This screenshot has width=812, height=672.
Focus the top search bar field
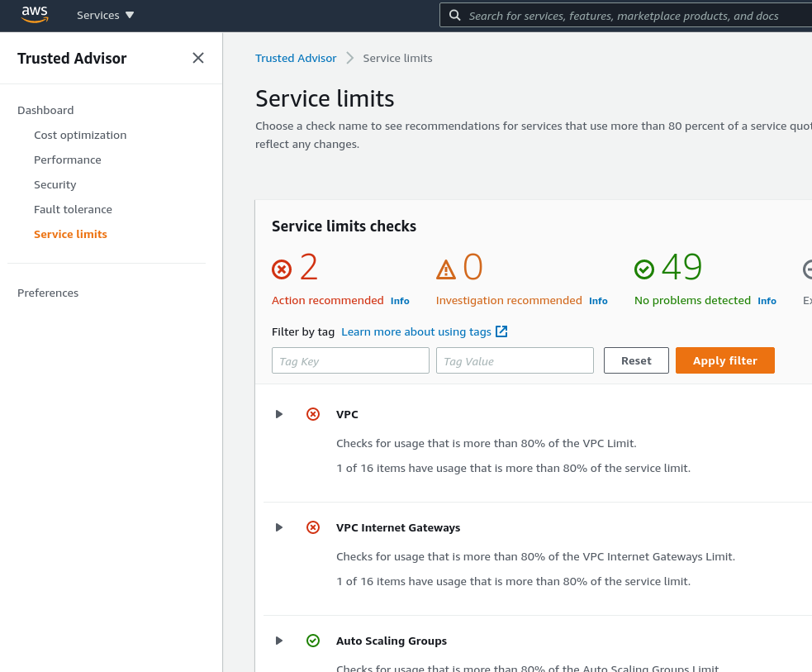626,16
